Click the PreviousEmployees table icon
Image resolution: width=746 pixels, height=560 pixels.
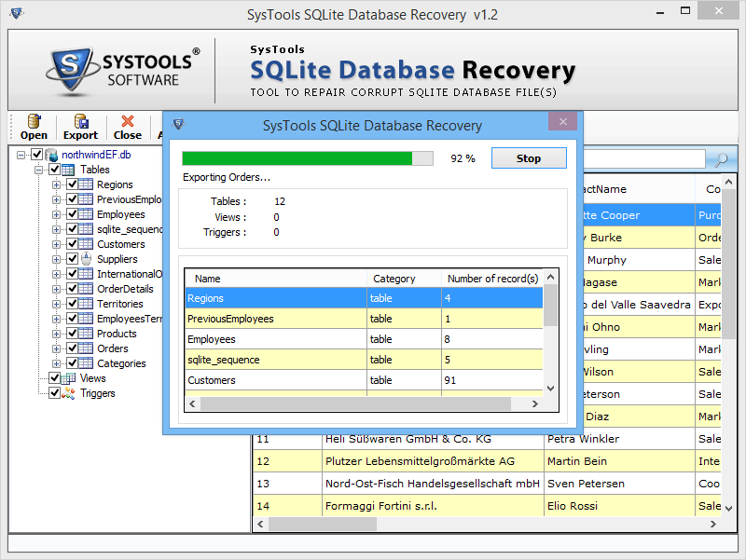point(86,199)
